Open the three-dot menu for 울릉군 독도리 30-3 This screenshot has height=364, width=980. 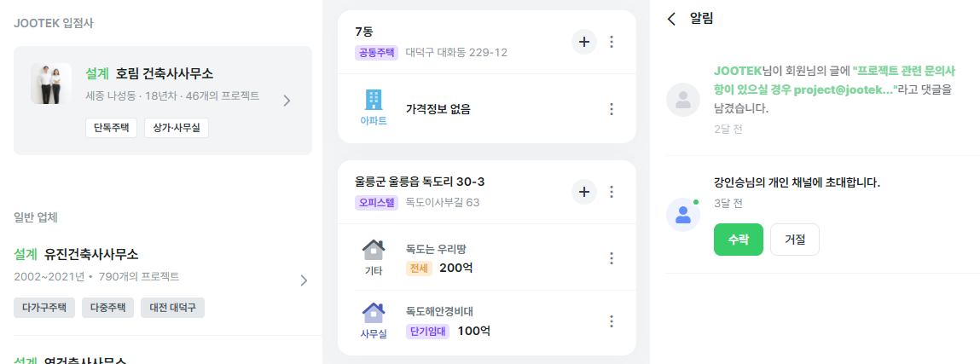(612, 193)
